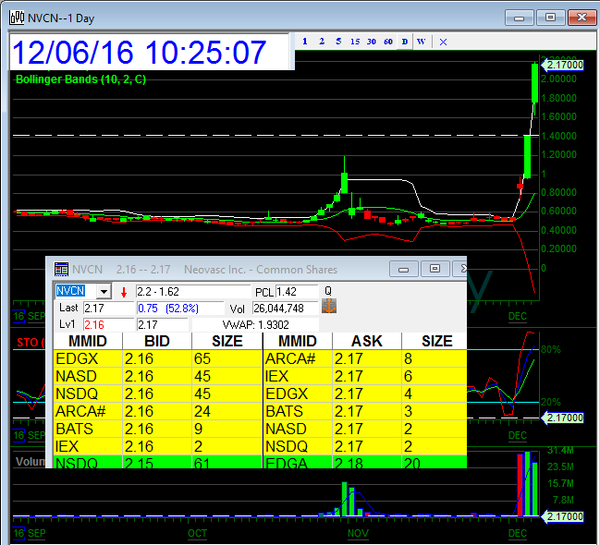The width and height of the screenshot is (600, 545).
Task: Minimize the NVCN Level 2 window
Action: pyautogui.click(x=404, y=269)
